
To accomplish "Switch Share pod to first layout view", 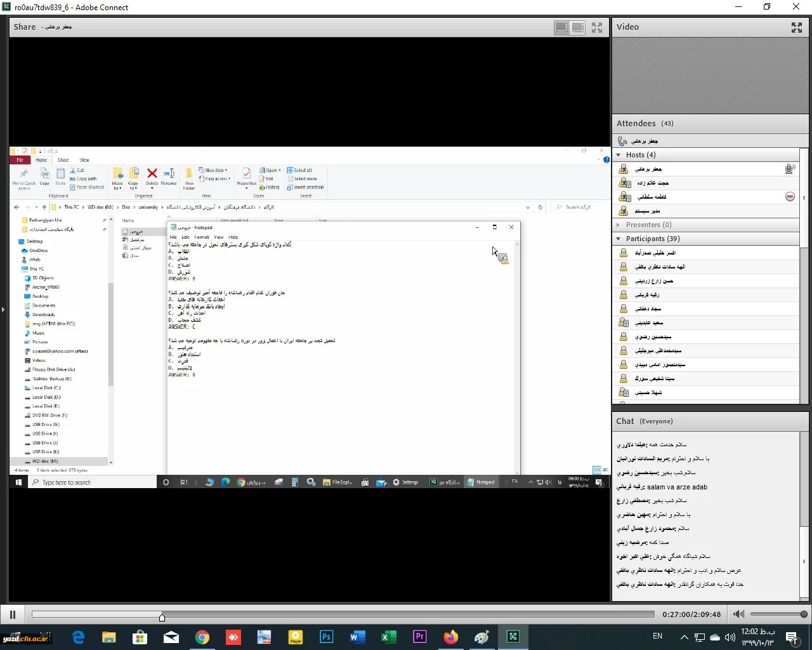I will [x=561, y=27].
